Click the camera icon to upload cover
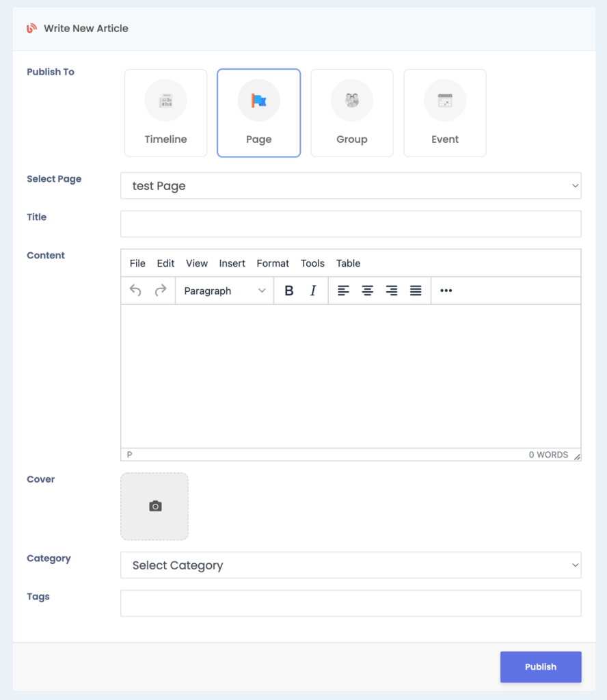 155,507
